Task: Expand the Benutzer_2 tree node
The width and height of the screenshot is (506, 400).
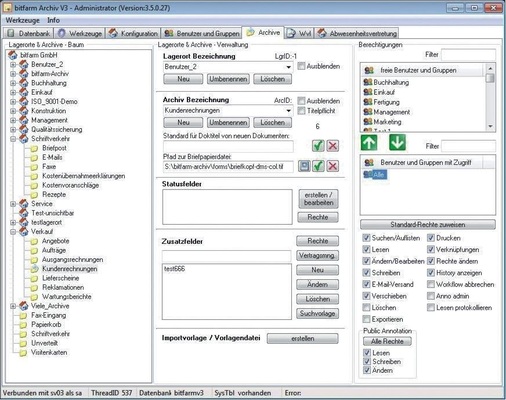Action: coord(13,64)
